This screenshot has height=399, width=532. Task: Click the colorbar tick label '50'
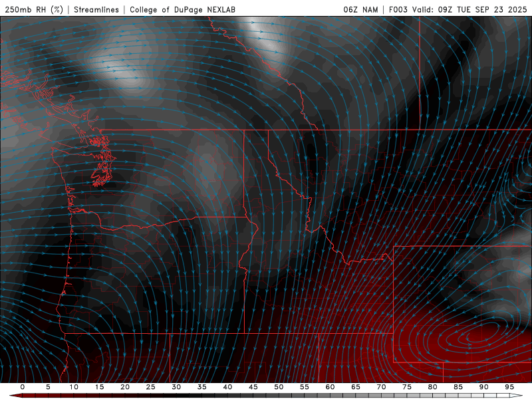(279, 387)
